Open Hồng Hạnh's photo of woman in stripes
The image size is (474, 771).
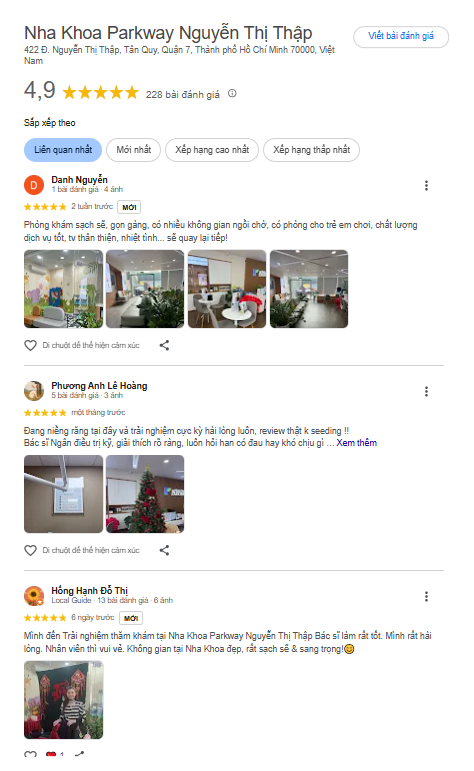(63, 700)
